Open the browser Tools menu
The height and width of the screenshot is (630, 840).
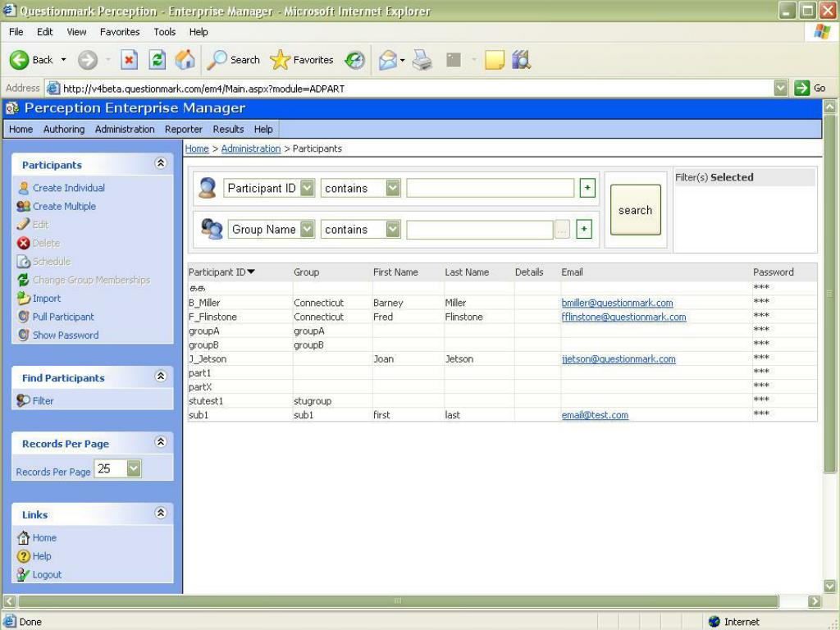point(164,32)
